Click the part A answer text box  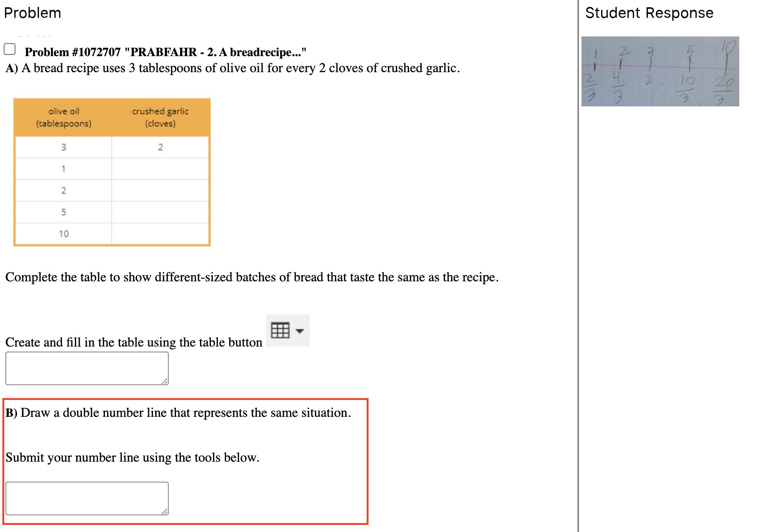click(x=87, y=368)
